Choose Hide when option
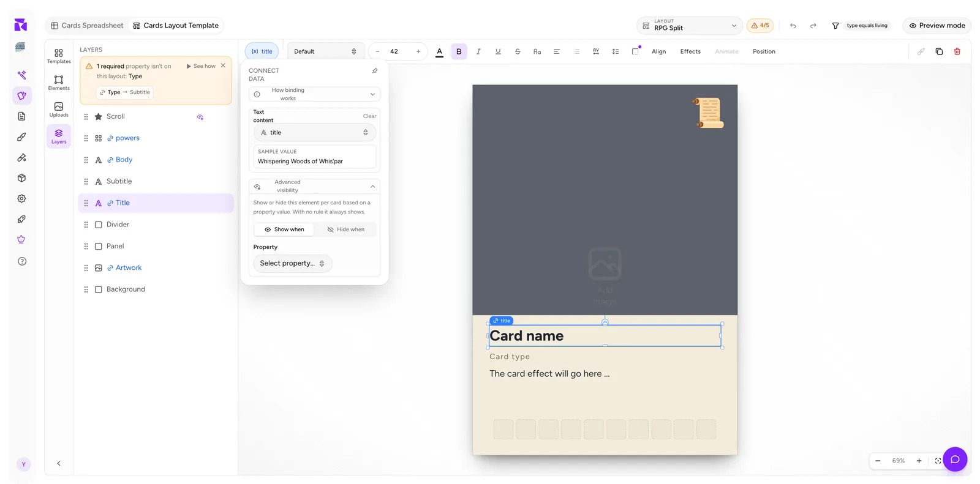The image size is (980, 484). 346,229
